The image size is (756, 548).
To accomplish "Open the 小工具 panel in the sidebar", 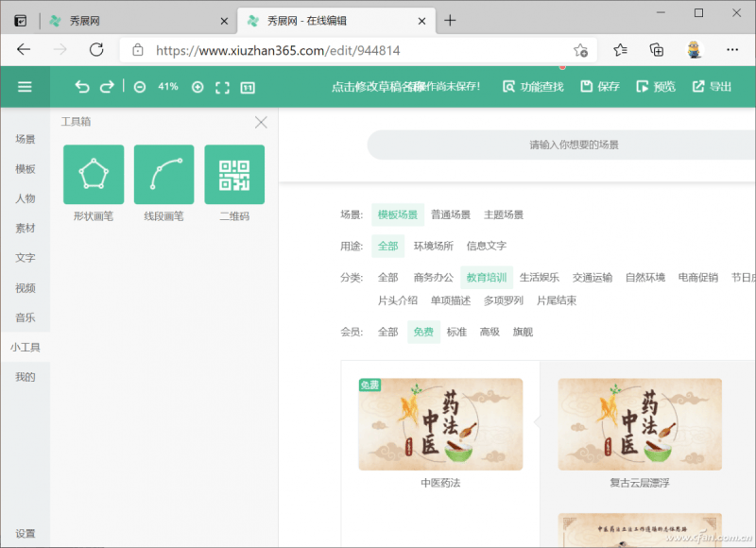I will 25,347.
